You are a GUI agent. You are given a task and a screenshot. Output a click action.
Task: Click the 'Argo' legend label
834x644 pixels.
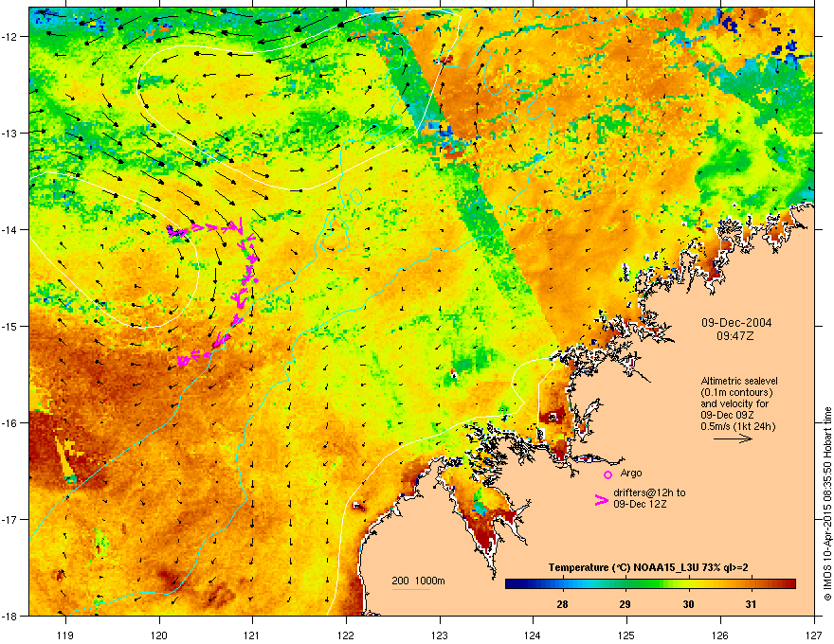click(x=631, y=473)
